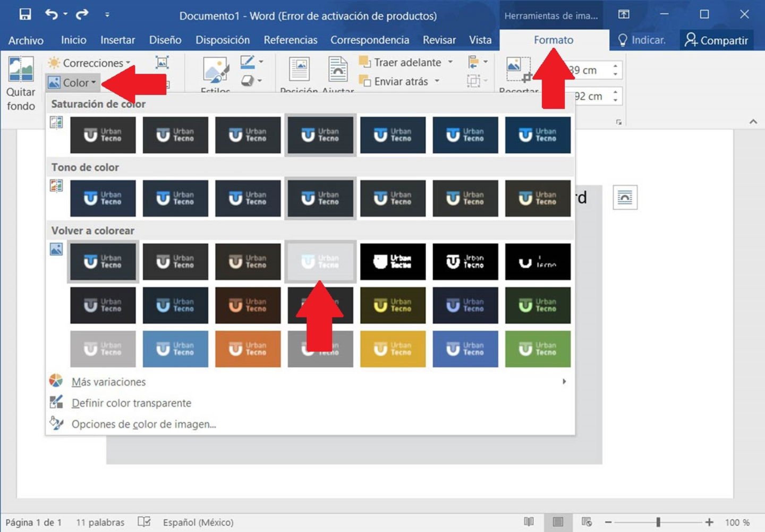
Task: Click the Posición button
Action: pyautogui.click(x=299, y=74)
